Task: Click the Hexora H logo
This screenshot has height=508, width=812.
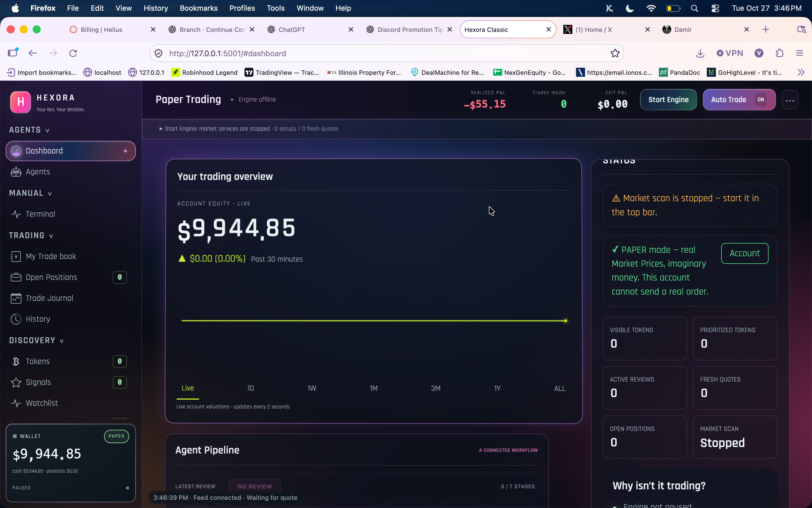Action: tap(21, 102)
